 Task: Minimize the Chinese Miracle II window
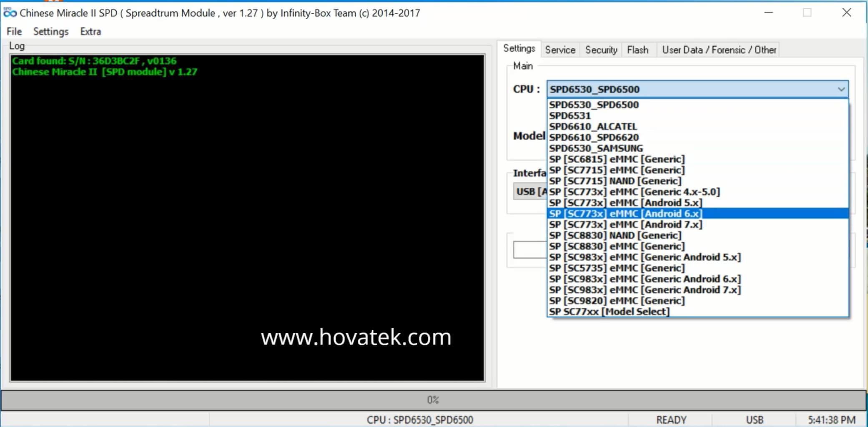[x=768, y=13]
